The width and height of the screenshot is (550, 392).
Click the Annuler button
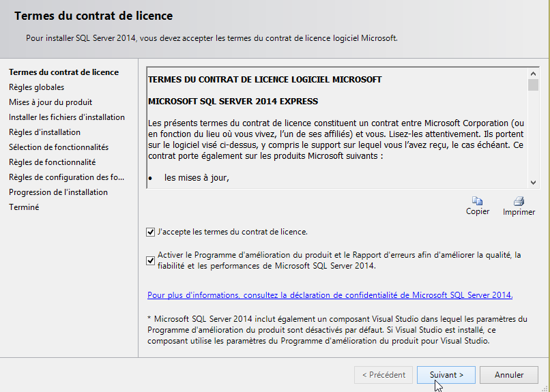[x=508, y=375]
